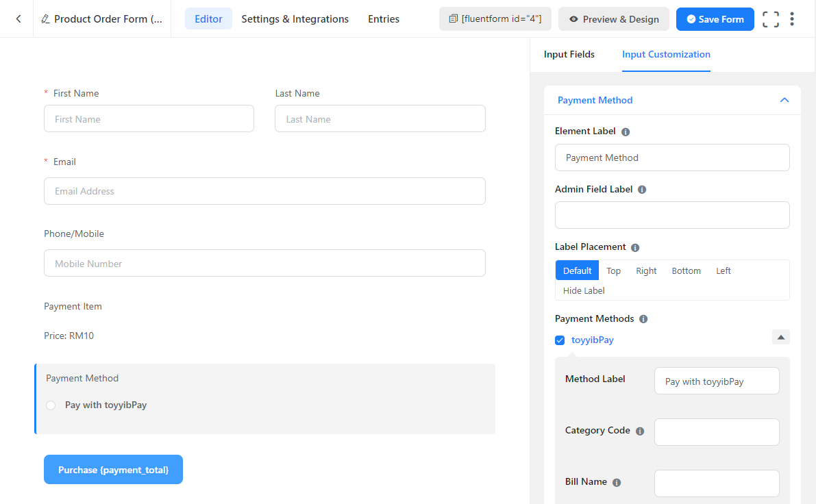Choose the Hide Label placement option
Screen dimensions: 816x504
click(x=584, y=290)
